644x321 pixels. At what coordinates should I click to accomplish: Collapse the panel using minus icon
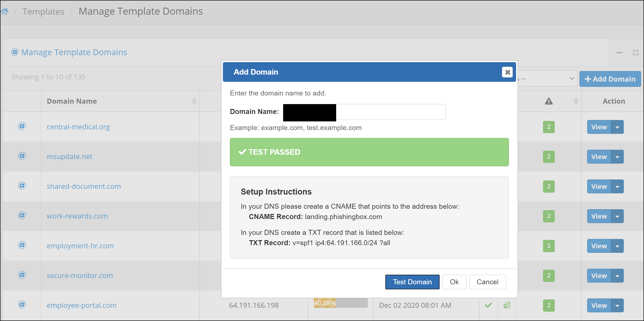coord(619,53)
